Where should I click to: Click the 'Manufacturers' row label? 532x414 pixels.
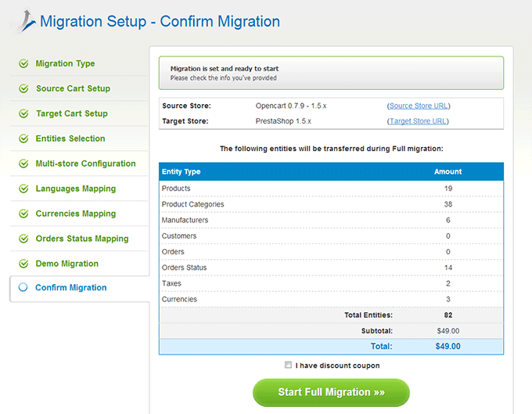click(x=185, y=220)
